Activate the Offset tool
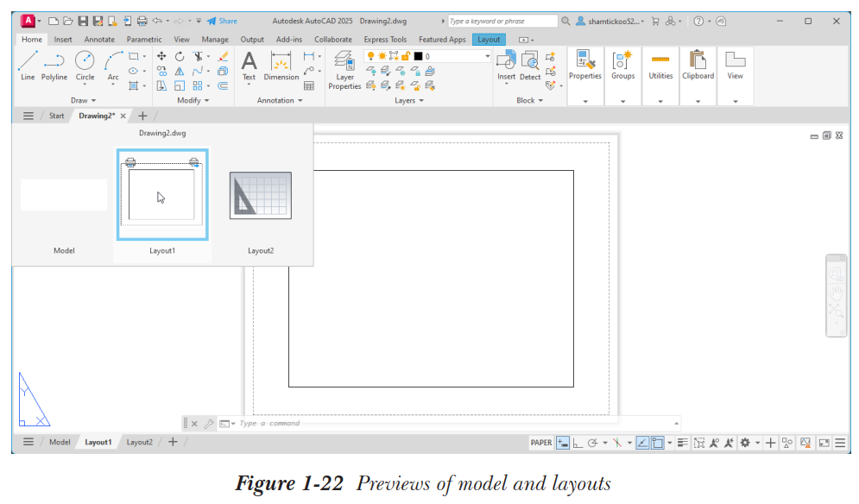Screen dimensions: 859x504 (223, 86)
